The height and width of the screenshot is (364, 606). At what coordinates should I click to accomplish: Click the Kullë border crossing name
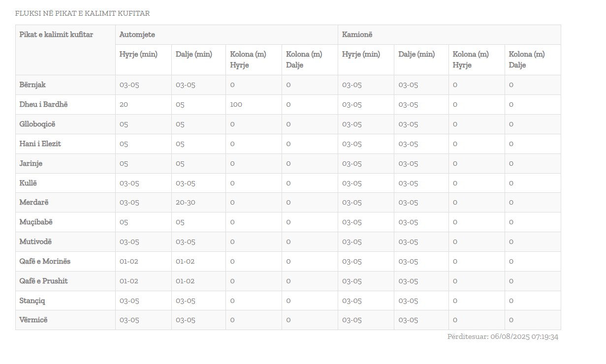28,183
